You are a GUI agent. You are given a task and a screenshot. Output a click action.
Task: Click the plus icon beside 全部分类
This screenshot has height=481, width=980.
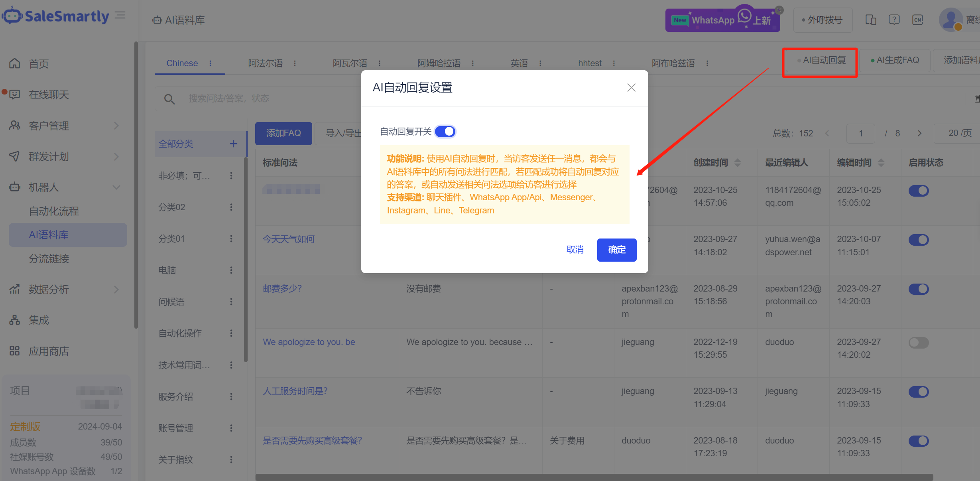[x=234, y=144]
